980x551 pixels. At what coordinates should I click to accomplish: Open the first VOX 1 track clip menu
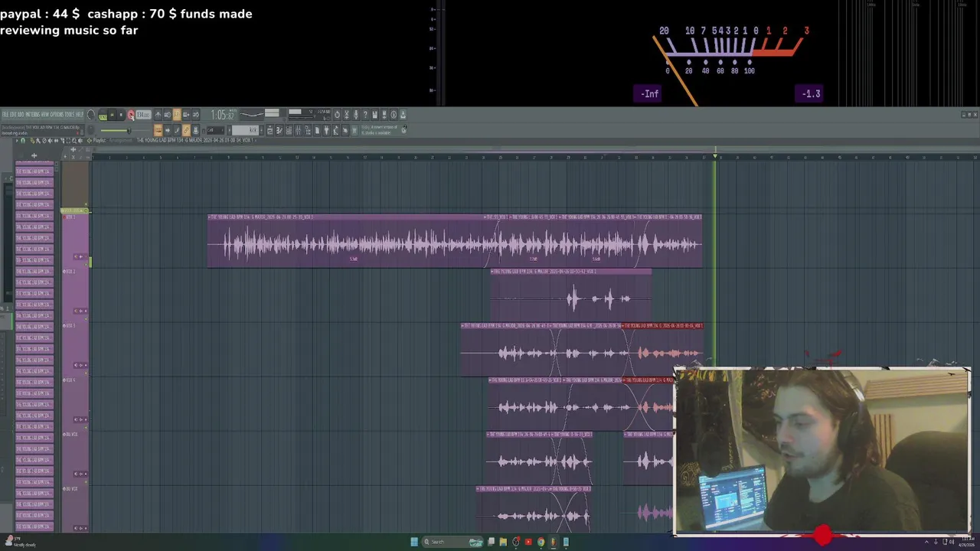click(210, 217)
